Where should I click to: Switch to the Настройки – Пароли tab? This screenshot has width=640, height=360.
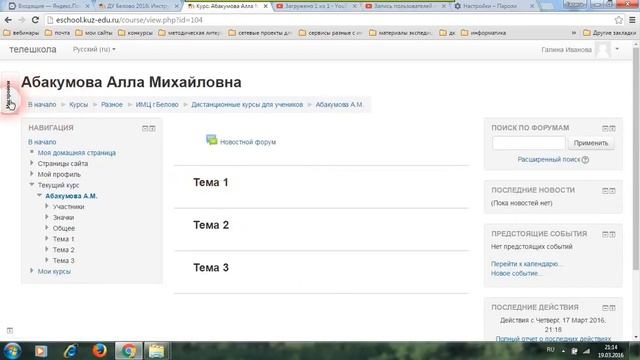pyautogui.click(x=492, y=6)
